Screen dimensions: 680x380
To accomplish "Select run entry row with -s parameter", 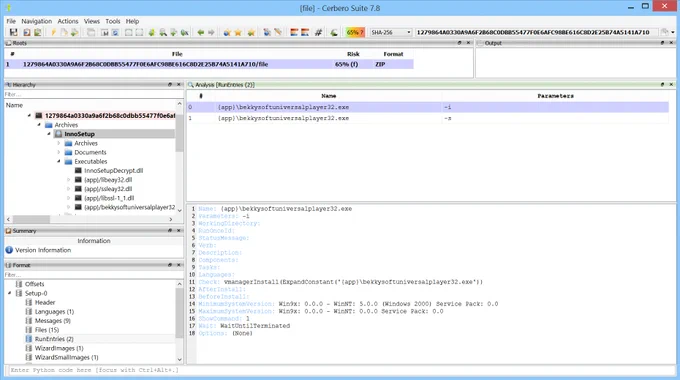I will tap(428, 118).
